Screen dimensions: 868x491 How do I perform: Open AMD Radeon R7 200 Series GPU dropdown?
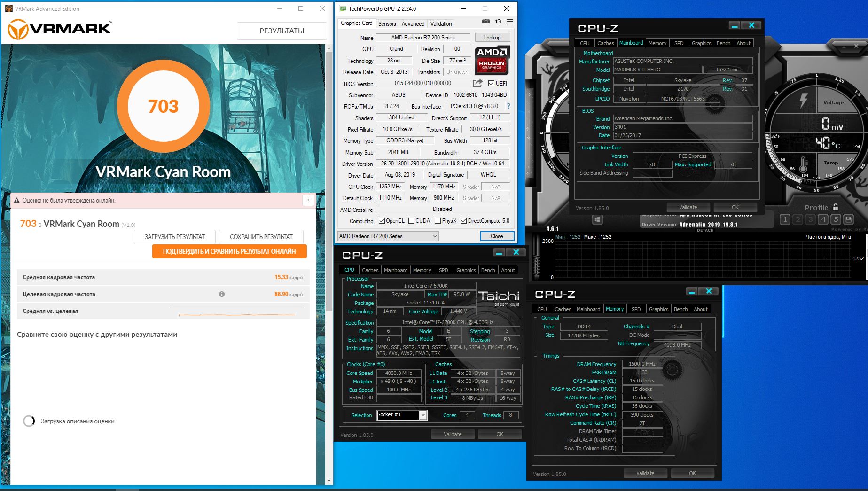388,236
